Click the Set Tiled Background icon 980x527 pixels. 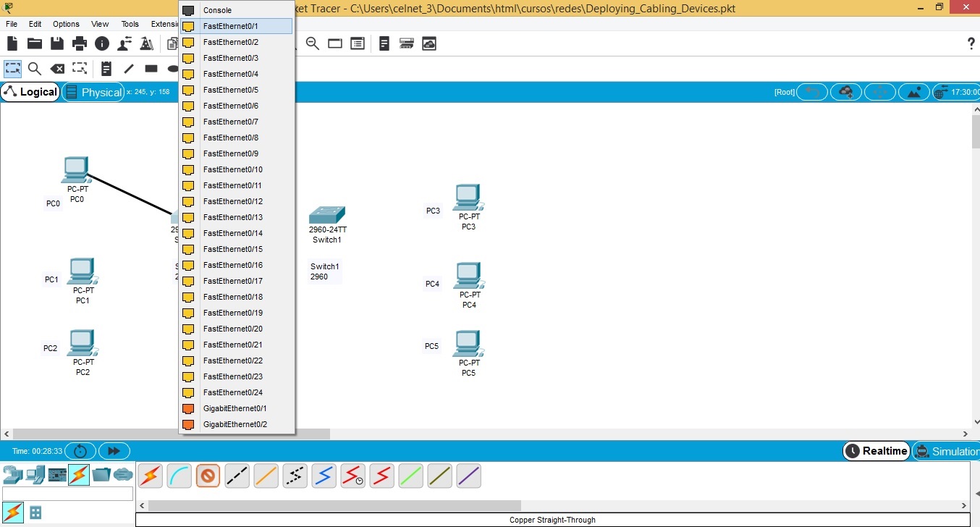pyautogui.click(x=914, y=92)
